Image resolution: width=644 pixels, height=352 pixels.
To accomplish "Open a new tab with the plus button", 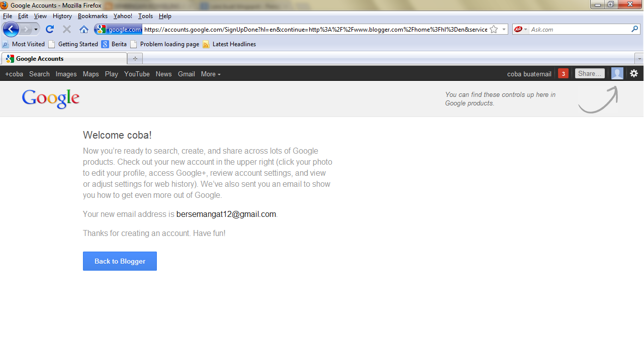I will [135, 59].
